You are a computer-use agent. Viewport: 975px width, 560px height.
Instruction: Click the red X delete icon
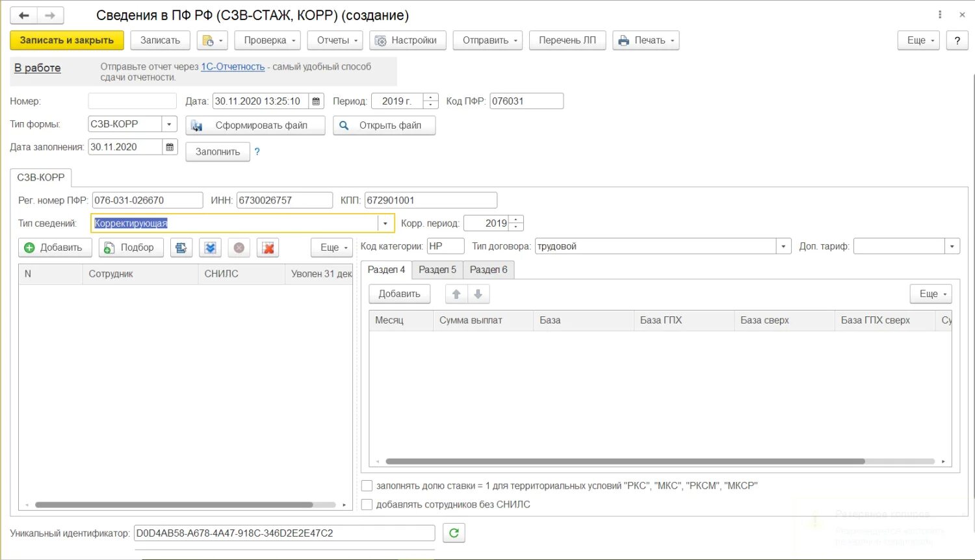(268, 248)
